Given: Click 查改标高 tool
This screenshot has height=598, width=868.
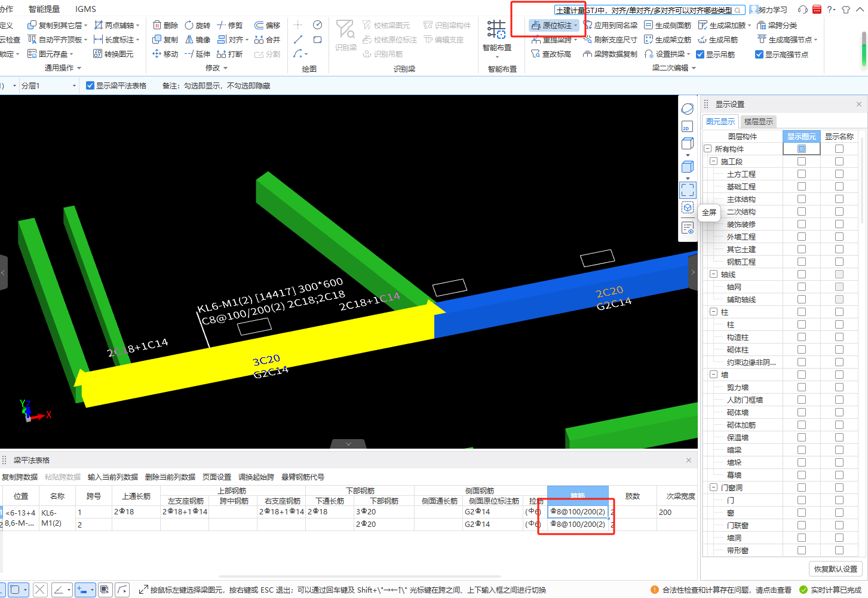Looking at the screenshot, I should coord(551,54).
